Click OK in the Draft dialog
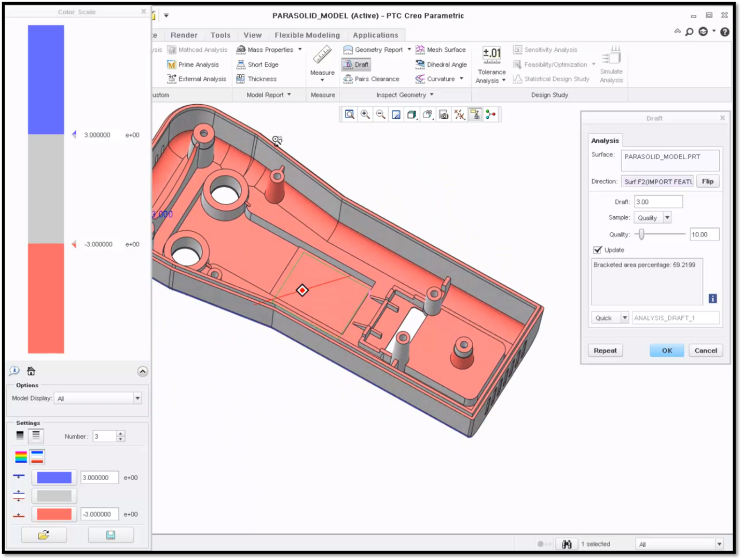This screenshot has height=560, width=742. (x=667, y=351)
